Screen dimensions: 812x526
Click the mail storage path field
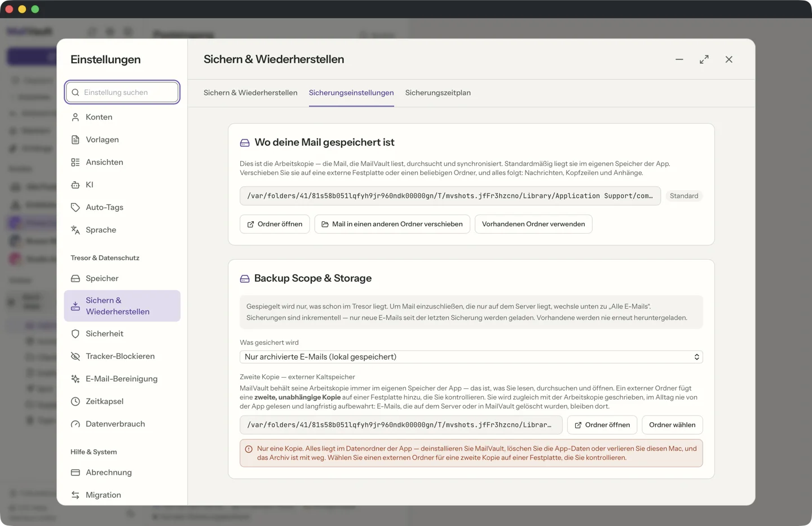point(450,196)
